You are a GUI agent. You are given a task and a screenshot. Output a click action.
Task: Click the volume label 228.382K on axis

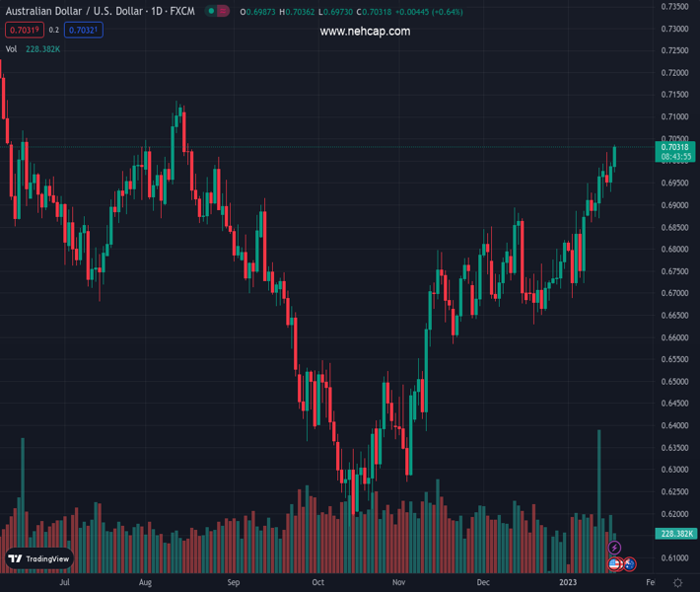point(675,534)
